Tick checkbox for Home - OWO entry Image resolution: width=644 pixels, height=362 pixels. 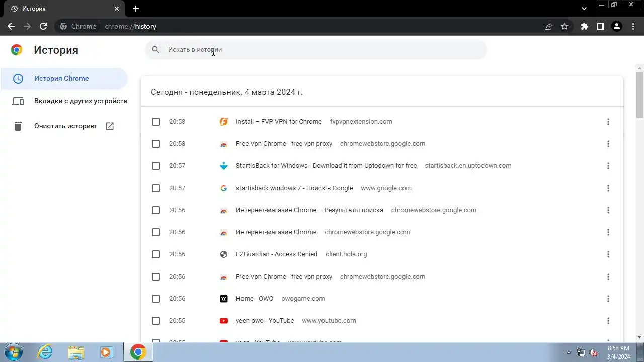(156, 299)
